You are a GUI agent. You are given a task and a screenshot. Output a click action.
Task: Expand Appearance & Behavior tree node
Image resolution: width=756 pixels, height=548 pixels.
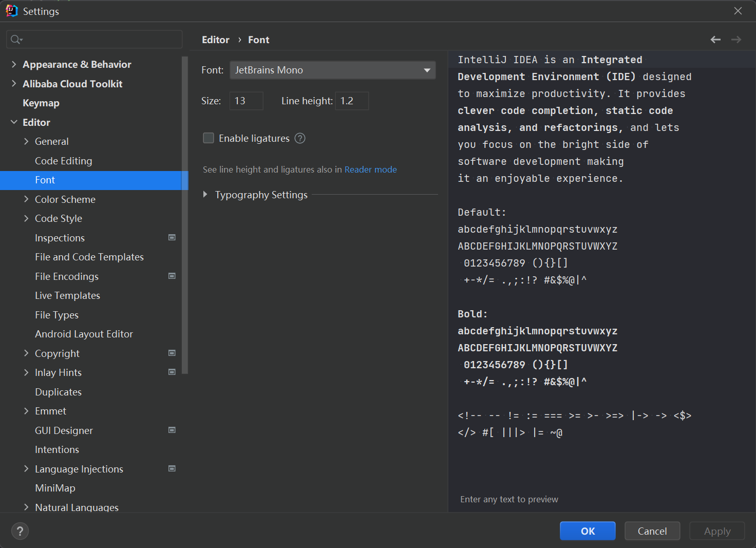tap(14, 64)
